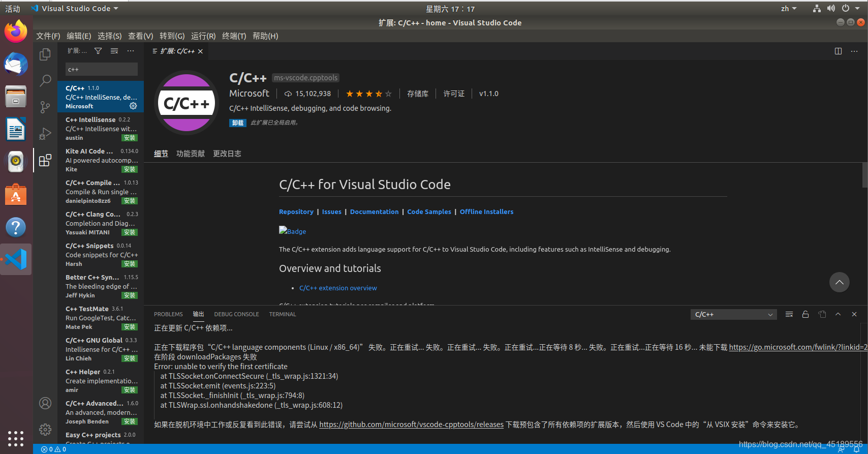The height and width of the screenshot is (454, 868).
Task: Open the Documentation link
Action: (x=375, y=211)
